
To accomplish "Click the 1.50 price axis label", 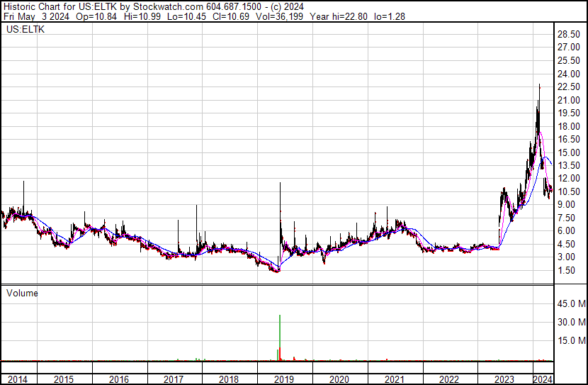I will [567, 271].
